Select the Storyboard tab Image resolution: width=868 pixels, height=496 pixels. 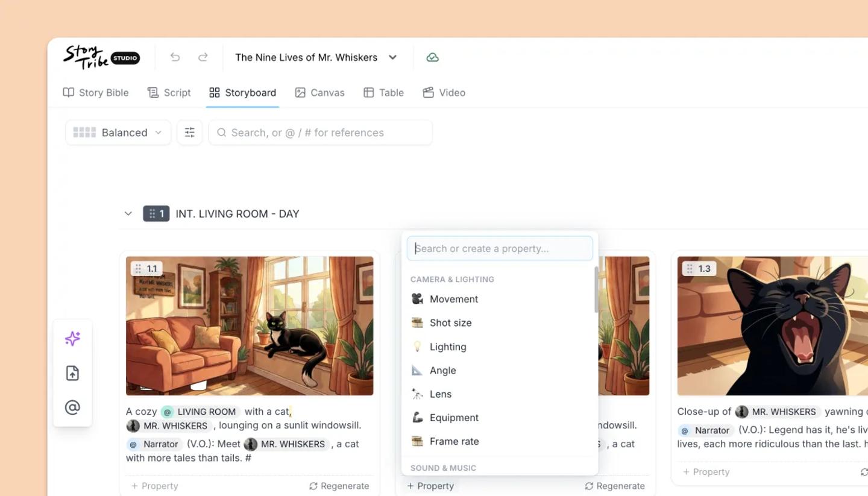(x=242, y=93)
